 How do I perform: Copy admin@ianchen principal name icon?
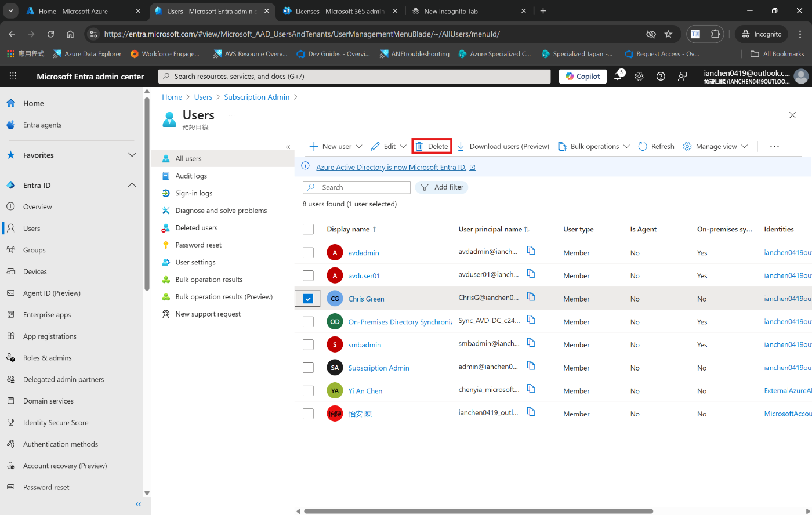[x=531, y=365]
